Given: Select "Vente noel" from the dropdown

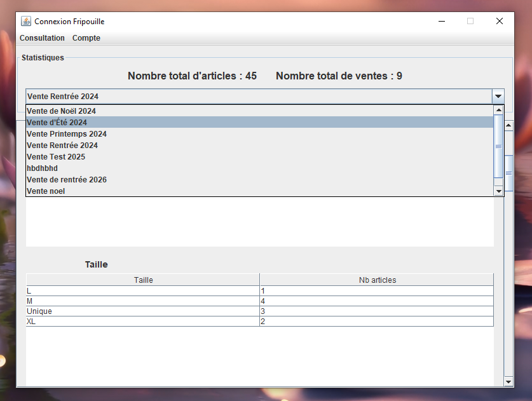Looking at the screenshot, I should coord(46,191).
